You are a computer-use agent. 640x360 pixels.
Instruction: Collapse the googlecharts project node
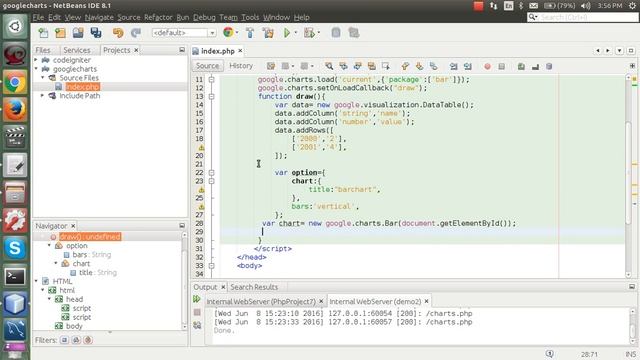pos(36,69)
